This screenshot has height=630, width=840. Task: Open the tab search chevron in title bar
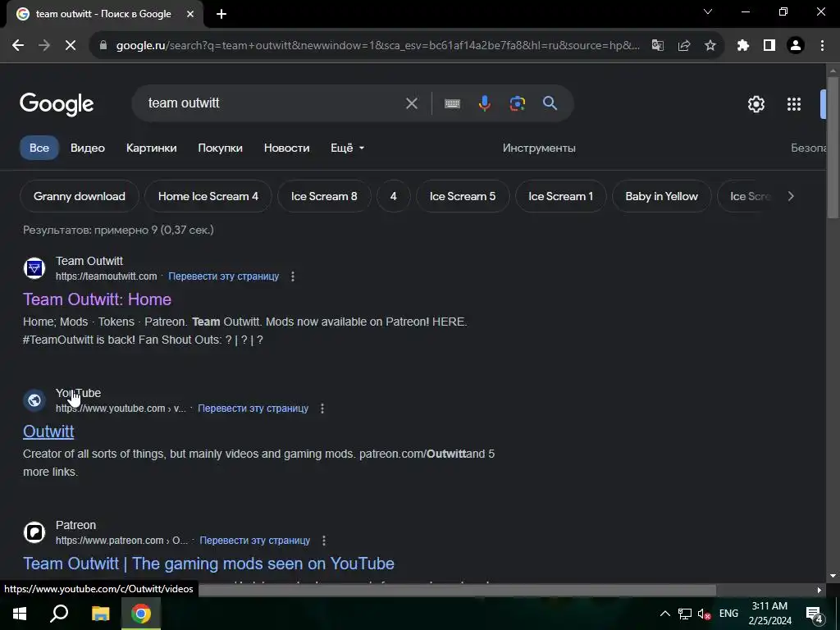tap(708, 11)
